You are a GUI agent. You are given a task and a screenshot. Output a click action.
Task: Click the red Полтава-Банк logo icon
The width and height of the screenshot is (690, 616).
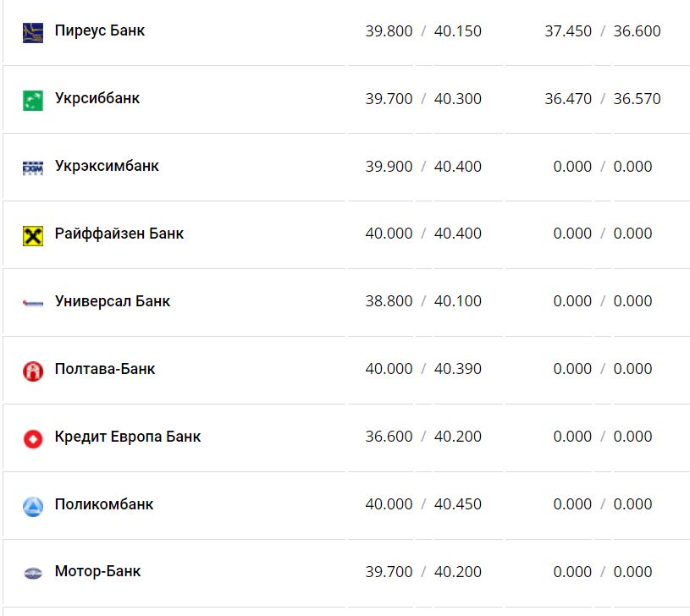pyautogui.click(x=33, y=371)
